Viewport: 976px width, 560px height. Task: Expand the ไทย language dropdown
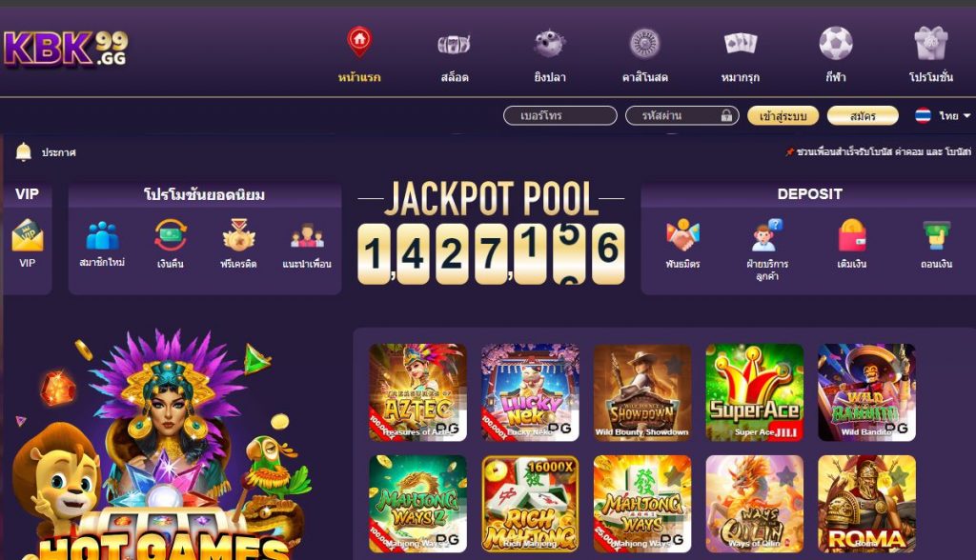click(x=943, y=116)
